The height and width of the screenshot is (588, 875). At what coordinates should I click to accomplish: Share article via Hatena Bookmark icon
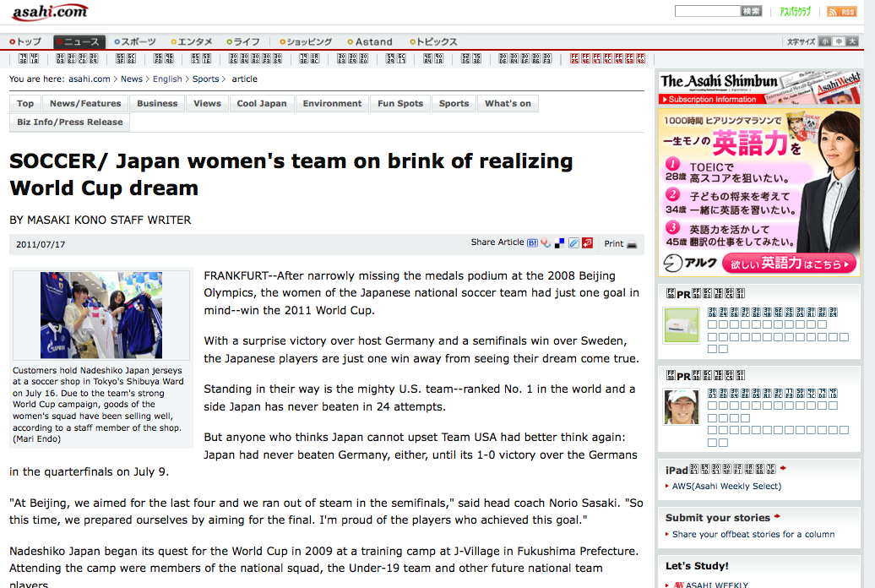533,243
